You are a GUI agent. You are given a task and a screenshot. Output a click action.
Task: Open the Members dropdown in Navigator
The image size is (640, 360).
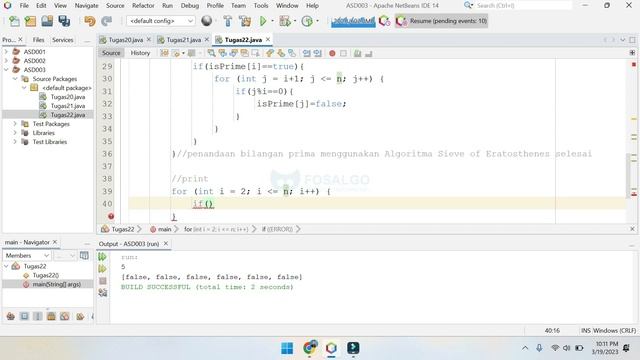point(27,256)
